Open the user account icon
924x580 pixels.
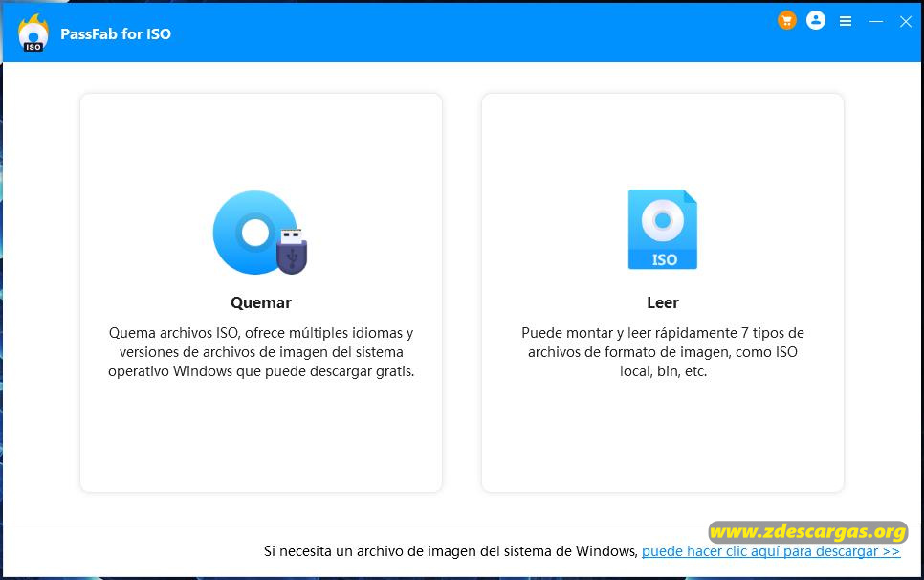816,21
